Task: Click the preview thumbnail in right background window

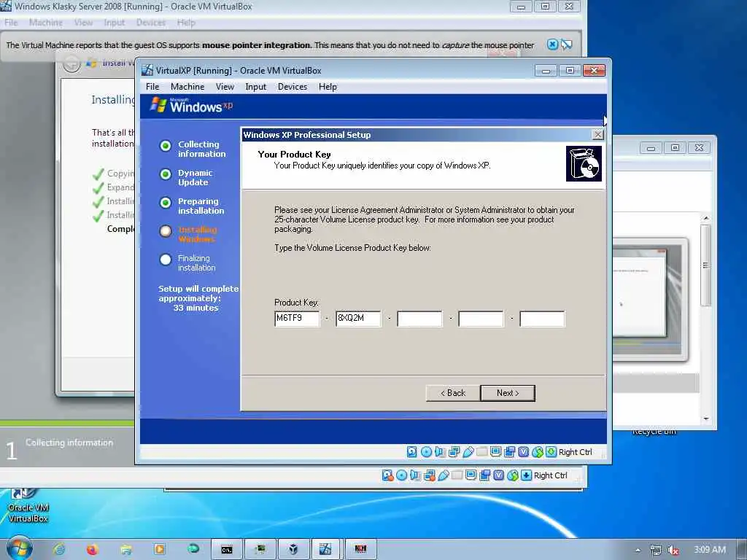Action: click(650, 299)
